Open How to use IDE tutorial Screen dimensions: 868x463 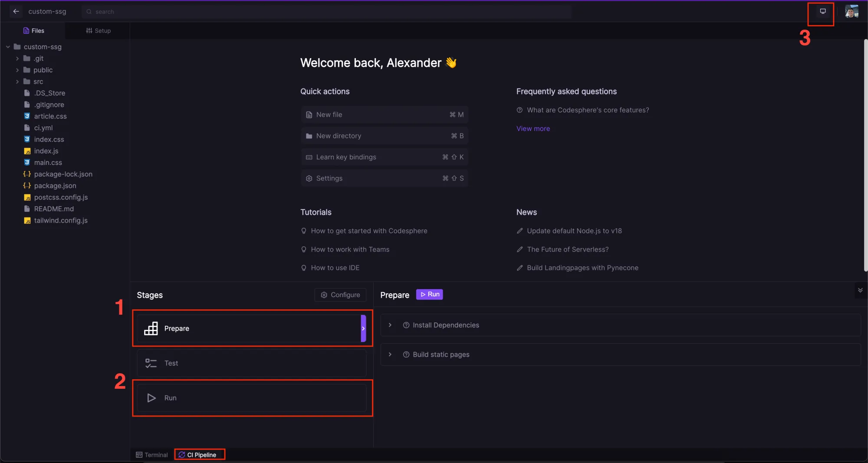coord(335,268)
